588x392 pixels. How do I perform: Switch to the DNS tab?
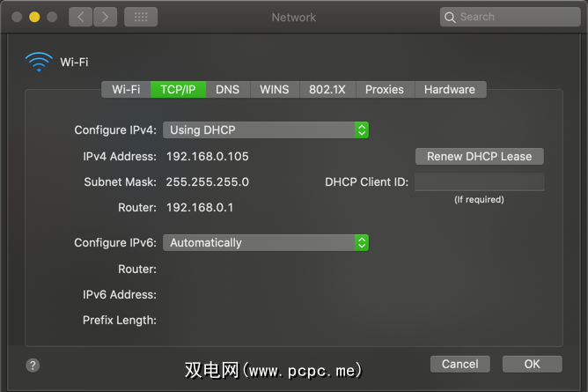(227, 89)
